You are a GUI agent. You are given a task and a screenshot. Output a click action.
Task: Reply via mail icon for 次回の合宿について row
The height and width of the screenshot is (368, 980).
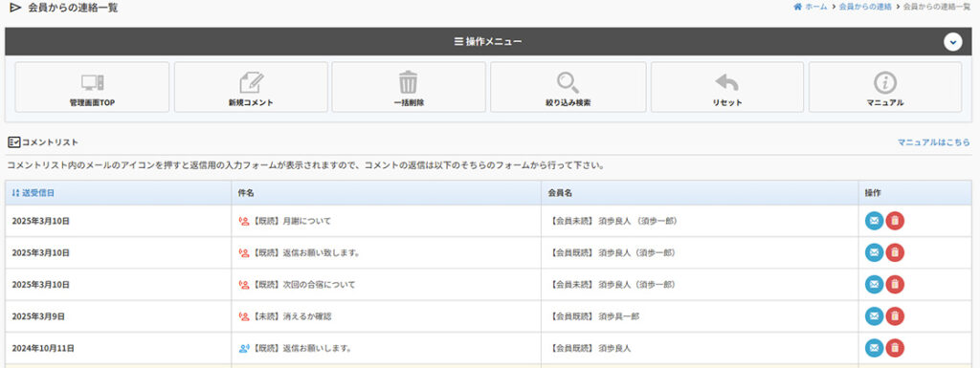(x=875, y=285)
